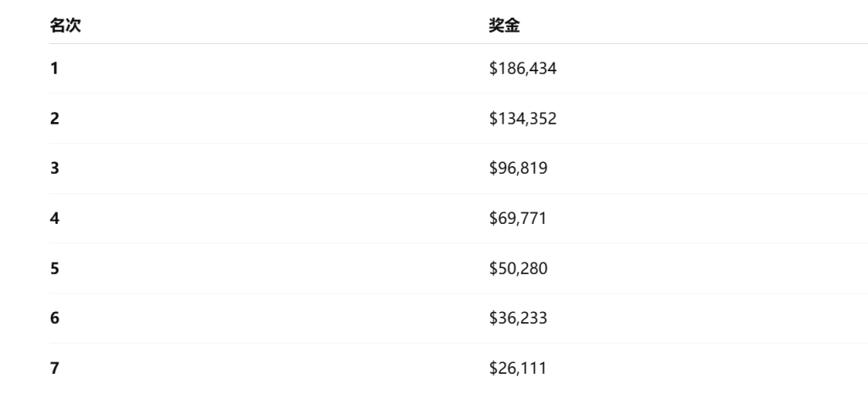Click the $26,111 prize amount
Image resolution: width=868 pixels, height=407 pixels.
coord(518,369)
